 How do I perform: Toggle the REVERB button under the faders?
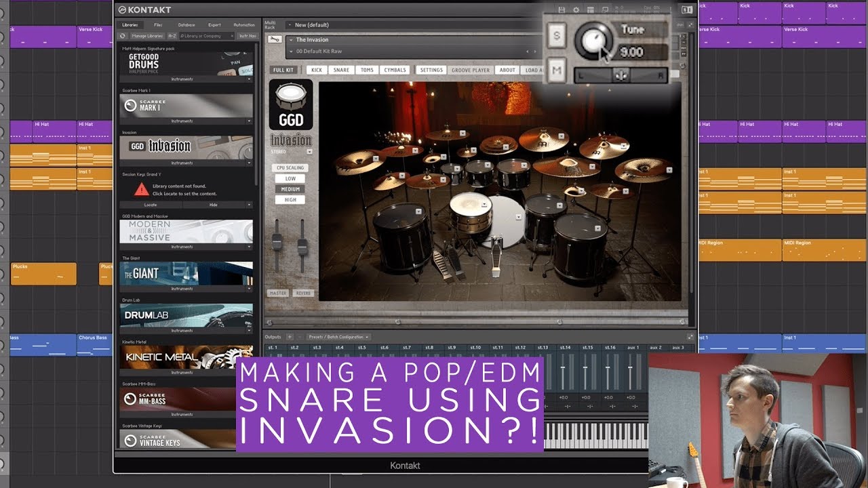point(303,293)
